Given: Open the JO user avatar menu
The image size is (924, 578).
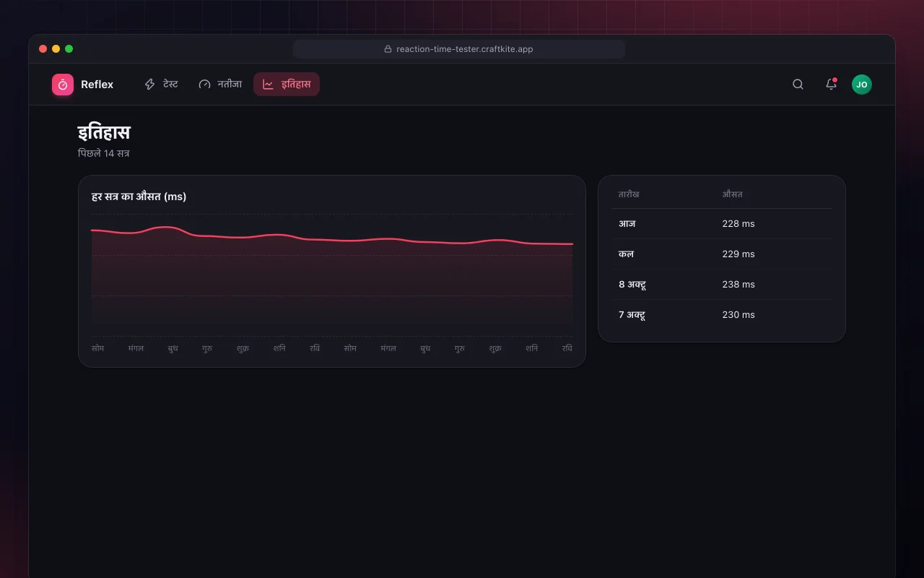Looking at the screenshot, I should 861,85.
